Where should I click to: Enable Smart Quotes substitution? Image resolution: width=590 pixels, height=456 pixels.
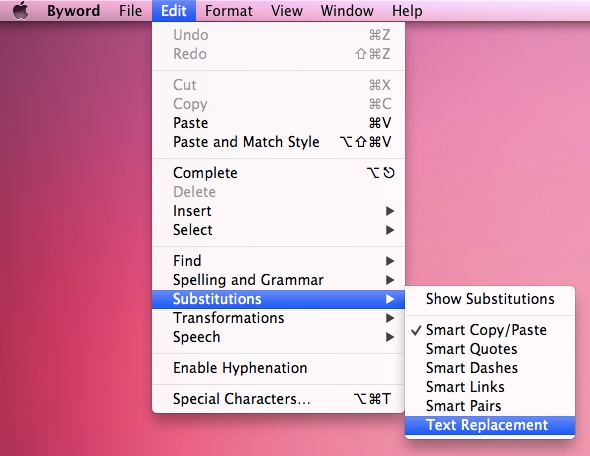pyautogui.click(x=490, y=349)
